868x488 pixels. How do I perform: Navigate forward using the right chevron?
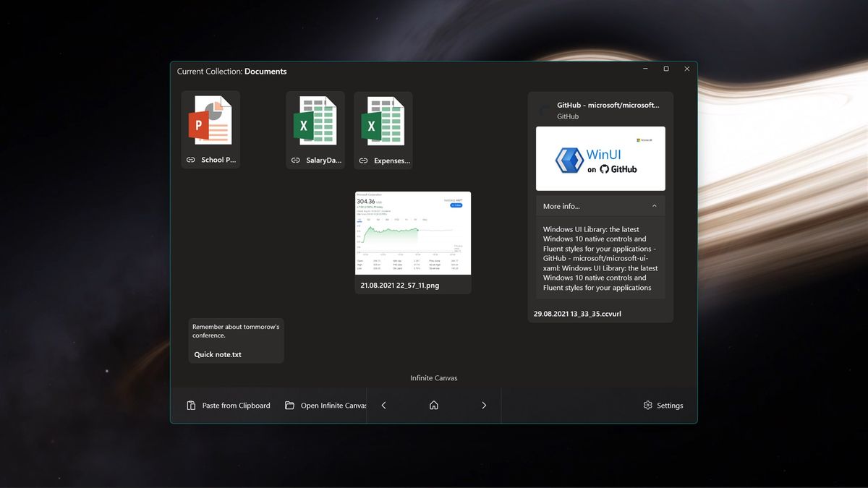point(484,405)
